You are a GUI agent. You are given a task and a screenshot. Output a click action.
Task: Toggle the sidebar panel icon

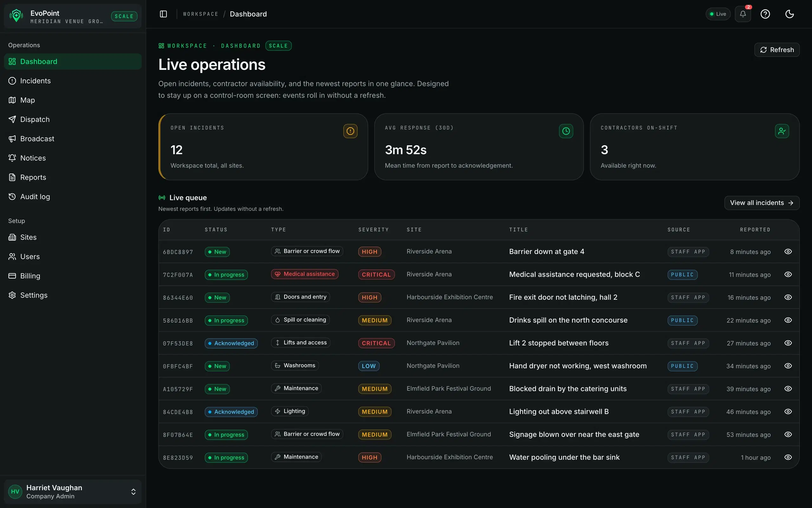[x=163, y=14]
